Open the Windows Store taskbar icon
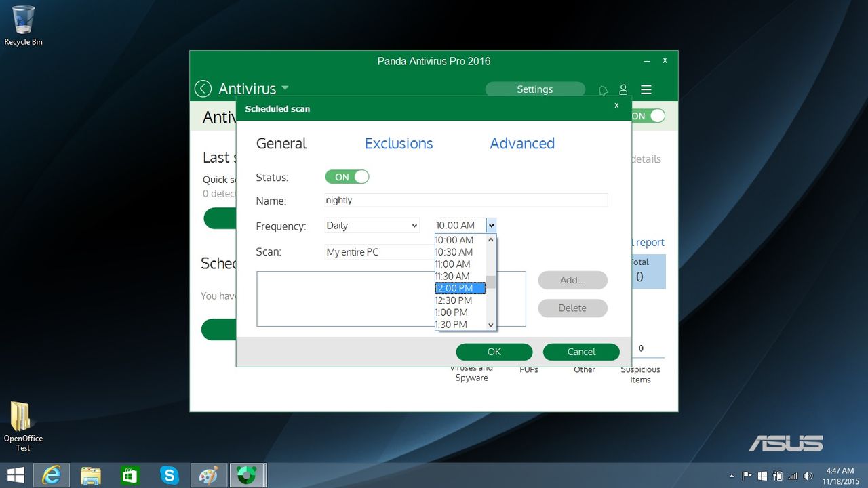Image resolution: width=868 pixels, height=488 pixels. click(x=130, y=475)
